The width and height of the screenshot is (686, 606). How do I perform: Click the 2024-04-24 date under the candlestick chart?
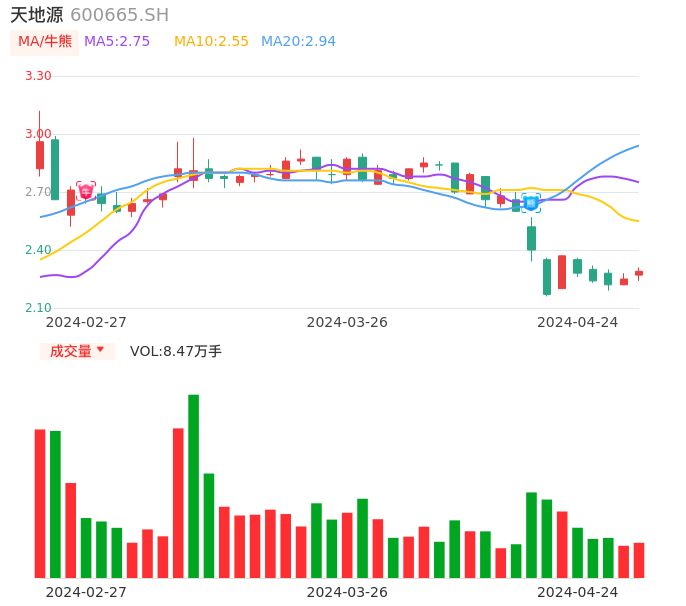pyautogui.click(x=577, y=322)
